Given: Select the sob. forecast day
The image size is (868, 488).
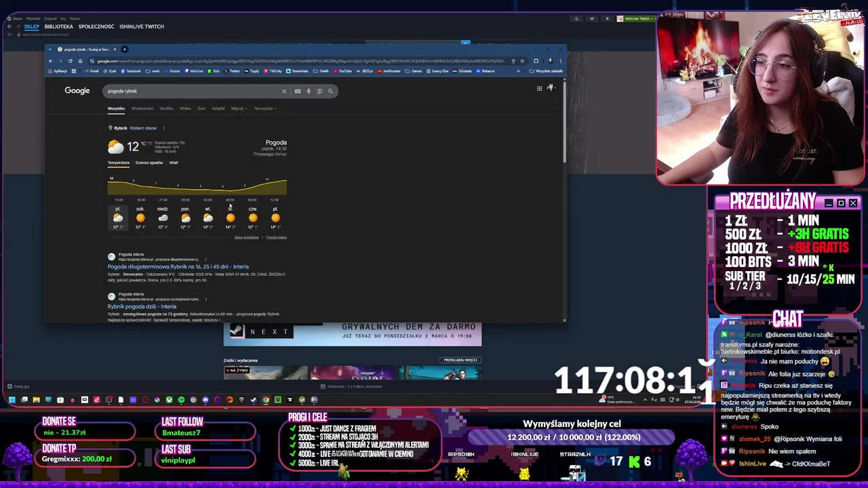Looking at the screenshot, I should (x=140, y=218).
